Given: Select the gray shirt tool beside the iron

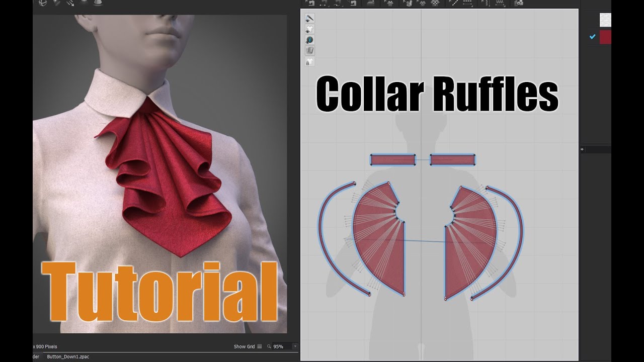Looking at the screenshot, I should (389, 3).
